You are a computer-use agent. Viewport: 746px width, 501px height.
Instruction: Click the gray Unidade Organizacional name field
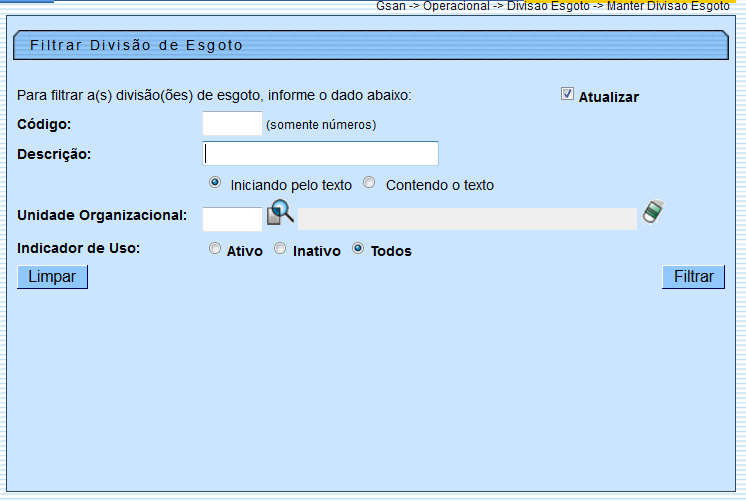pos(467,219)
